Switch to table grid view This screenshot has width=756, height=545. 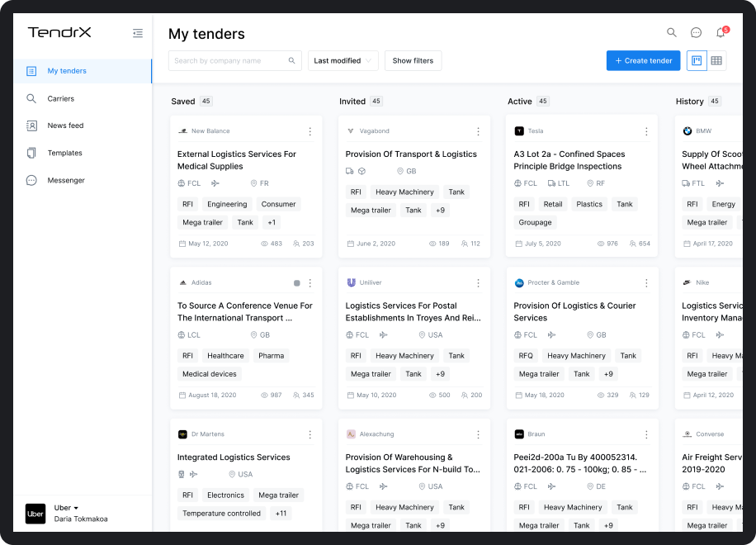(x=716, y=60)
